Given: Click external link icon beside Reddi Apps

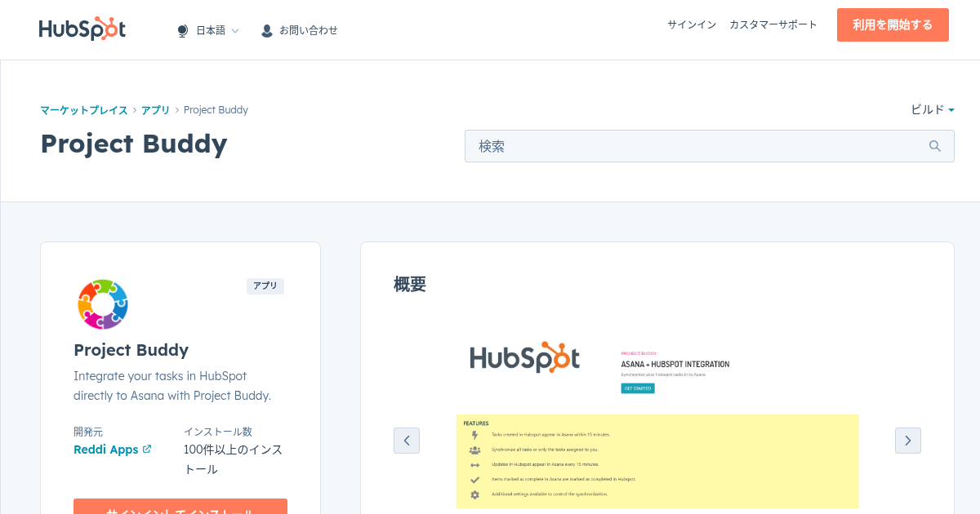Looking at the screenshot, I should [x=147, y=449].
